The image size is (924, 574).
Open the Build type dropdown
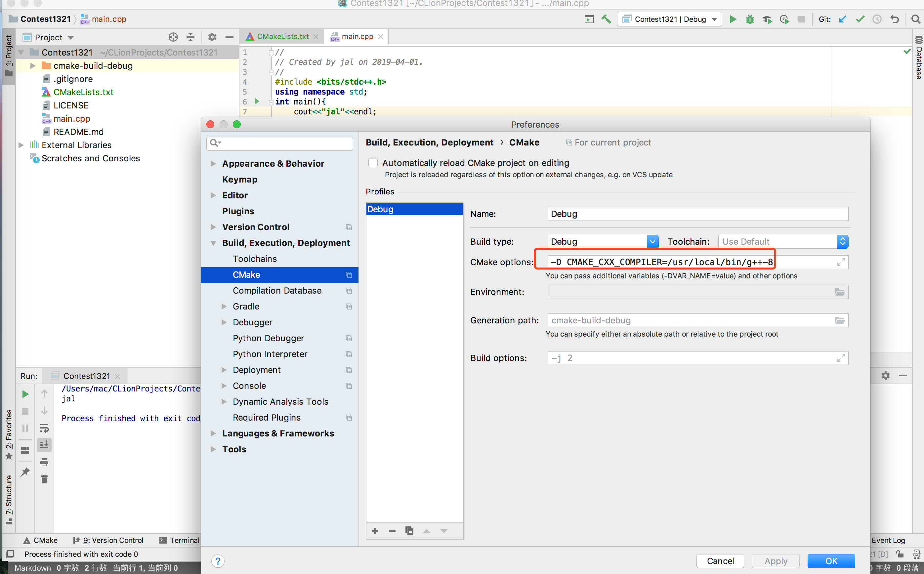pos(652,241)
